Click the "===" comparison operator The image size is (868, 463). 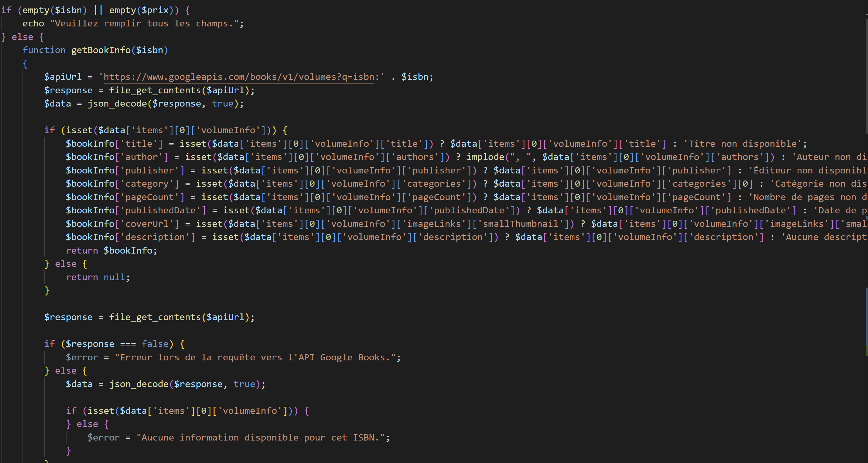[128, 344]
